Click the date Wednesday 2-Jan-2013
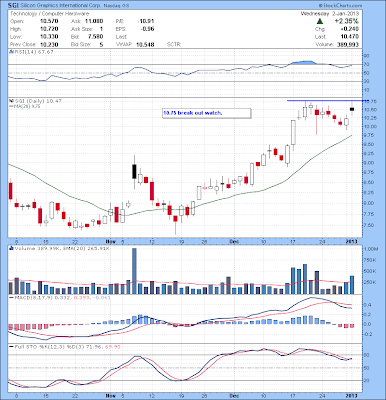Screen dimensions: 386x400 (330, 14)
